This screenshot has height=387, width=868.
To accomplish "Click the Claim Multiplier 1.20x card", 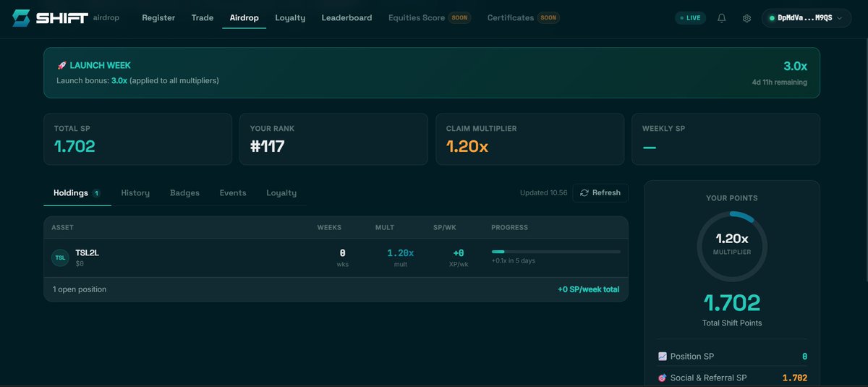I will point(529,139).
